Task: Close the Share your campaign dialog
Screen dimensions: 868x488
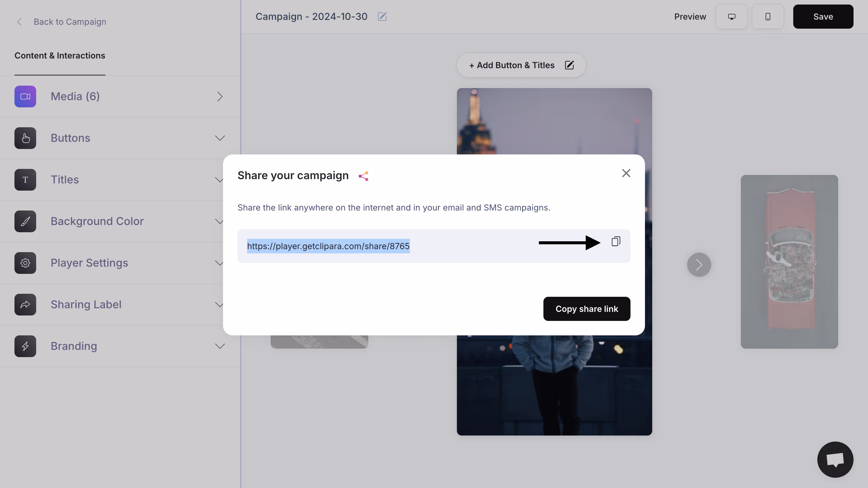Action: [x=626, y=173]
